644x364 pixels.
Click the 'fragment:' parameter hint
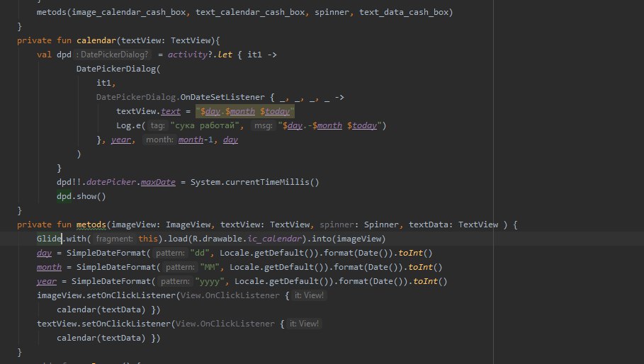[x=115, y=239]
